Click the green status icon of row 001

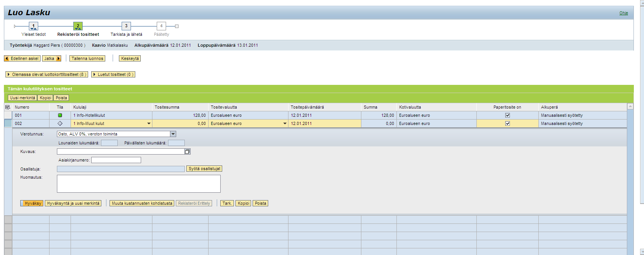60,115
